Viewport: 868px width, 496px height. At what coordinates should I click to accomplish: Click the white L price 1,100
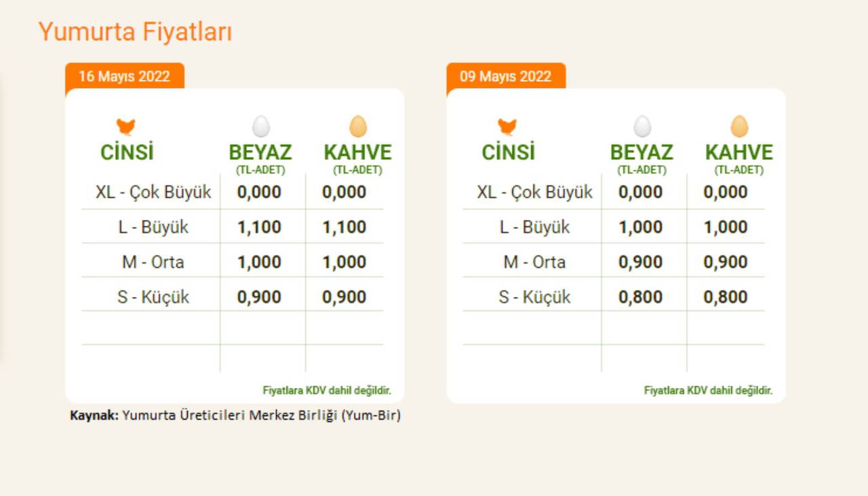[259, 227]
